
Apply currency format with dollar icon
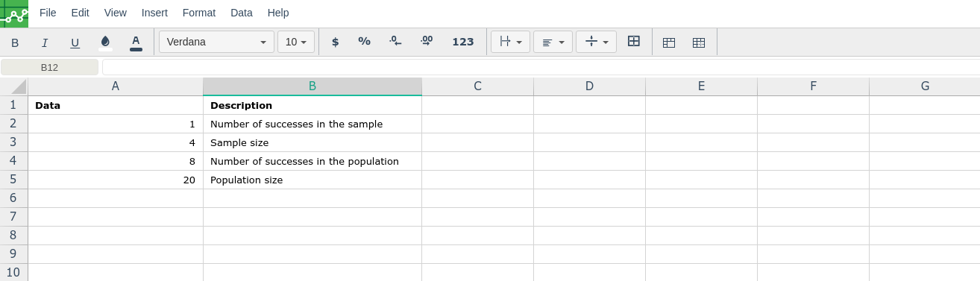click(x=335, y=42)
